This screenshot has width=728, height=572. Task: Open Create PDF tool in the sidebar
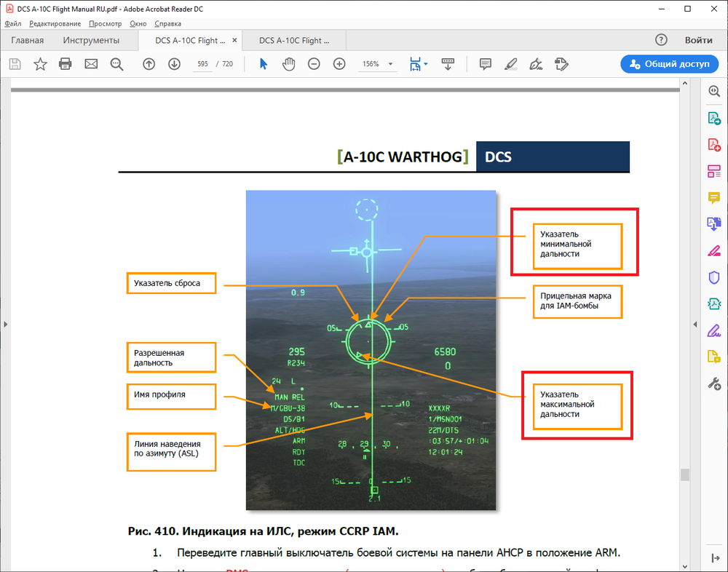[714, 144]
